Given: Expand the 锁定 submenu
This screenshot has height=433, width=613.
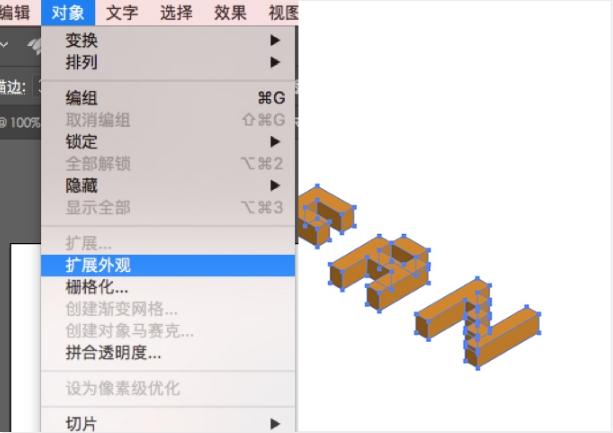Looking at the screenshot, I should 168,141.
